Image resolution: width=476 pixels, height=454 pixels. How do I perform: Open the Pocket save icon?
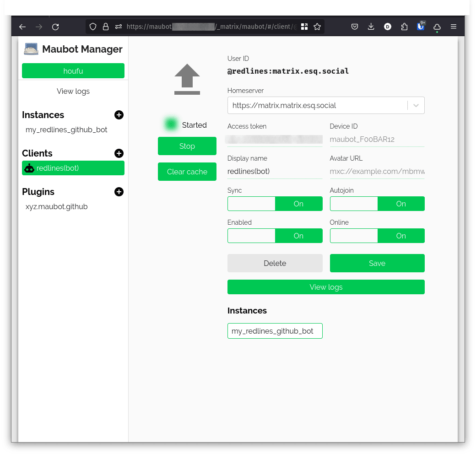(x=355, y=27)
